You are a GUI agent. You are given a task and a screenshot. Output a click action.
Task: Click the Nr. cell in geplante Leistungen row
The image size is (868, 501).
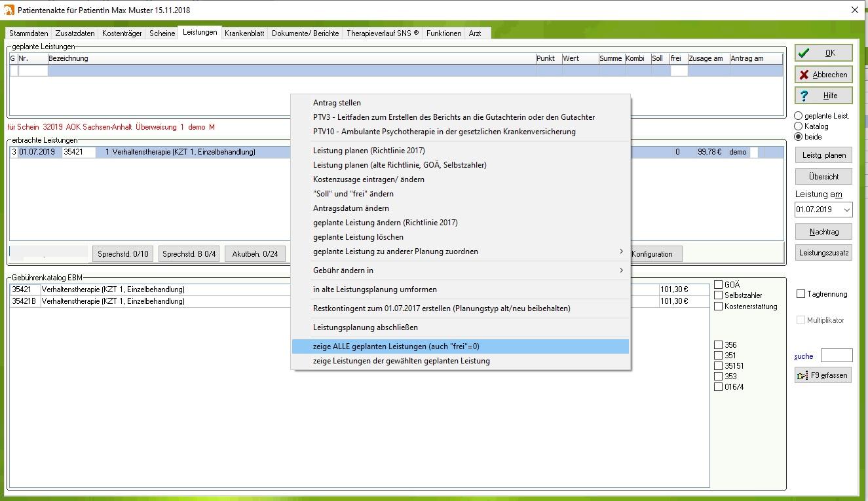(33, 71)
